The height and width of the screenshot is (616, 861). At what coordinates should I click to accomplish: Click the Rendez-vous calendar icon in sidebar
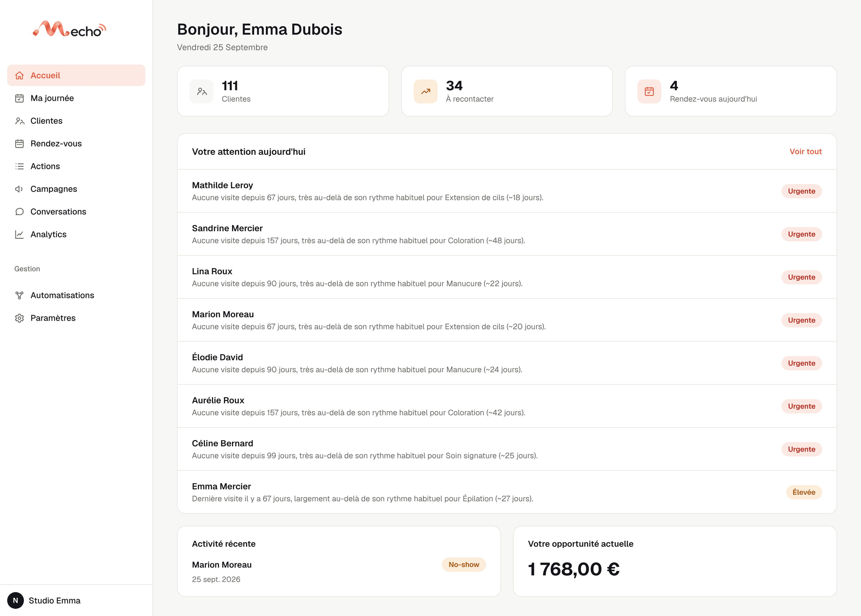pyautogui.click(x=19, y=144)
